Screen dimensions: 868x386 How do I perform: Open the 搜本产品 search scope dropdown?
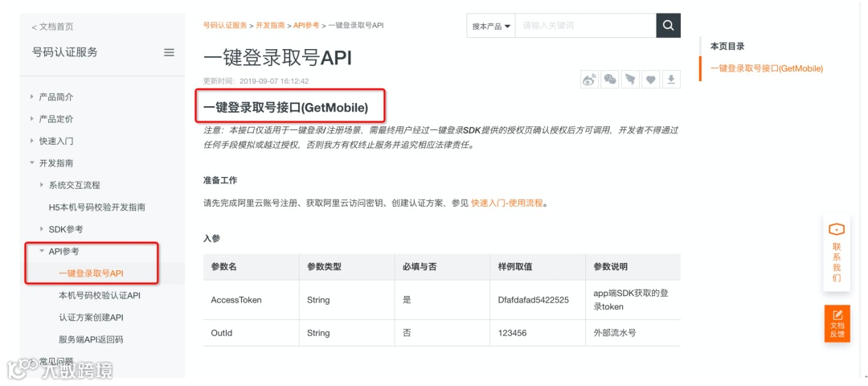(491, 26)
